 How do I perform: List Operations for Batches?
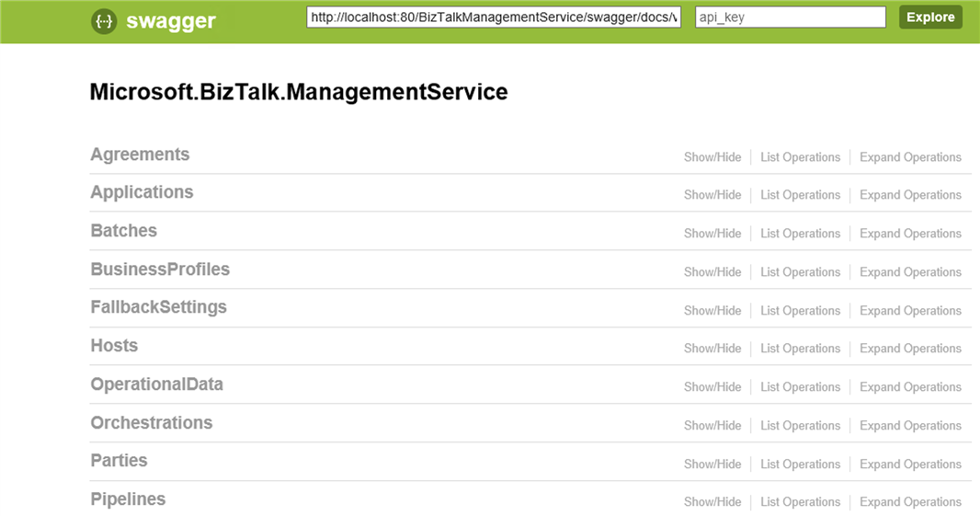coord(801,234)
